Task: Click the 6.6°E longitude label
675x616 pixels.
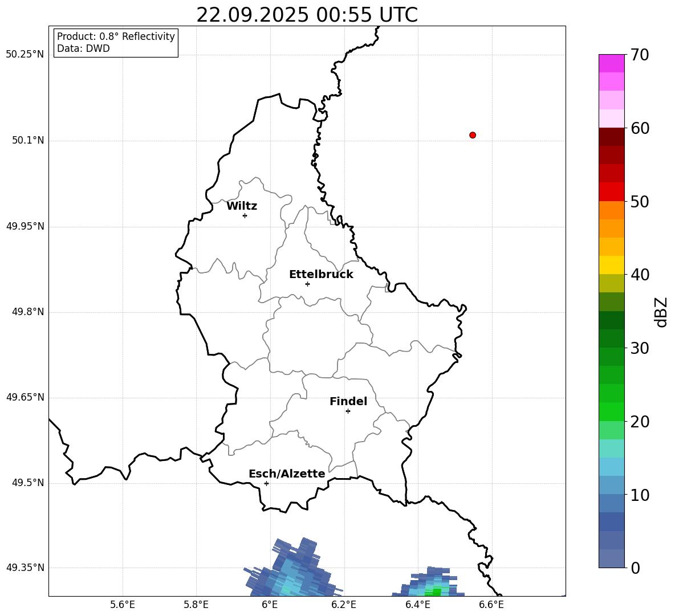Action: (x=491, y=605)
